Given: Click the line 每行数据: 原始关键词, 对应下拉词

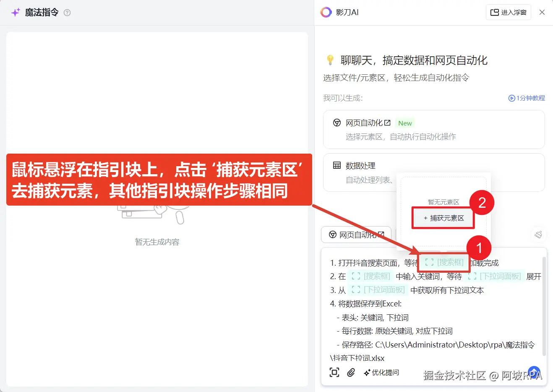Looking at the screenshot, I should [x=394, y=331].
